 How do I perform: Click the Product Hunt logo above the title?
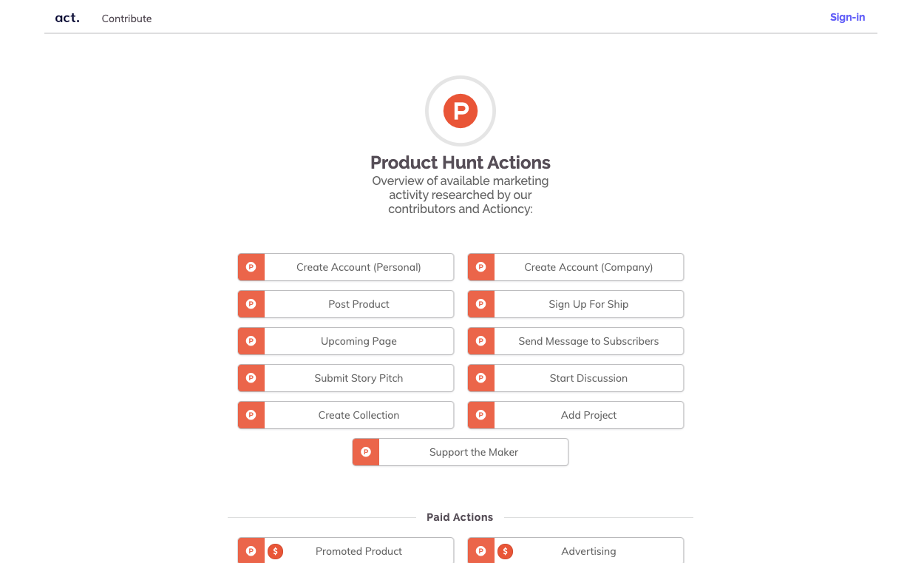tap(460, 111)
